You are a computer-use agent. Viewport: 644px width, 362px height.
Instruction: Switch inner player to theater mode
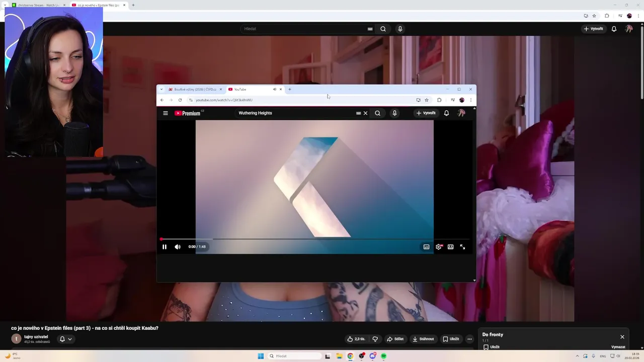tap(450, 247)
